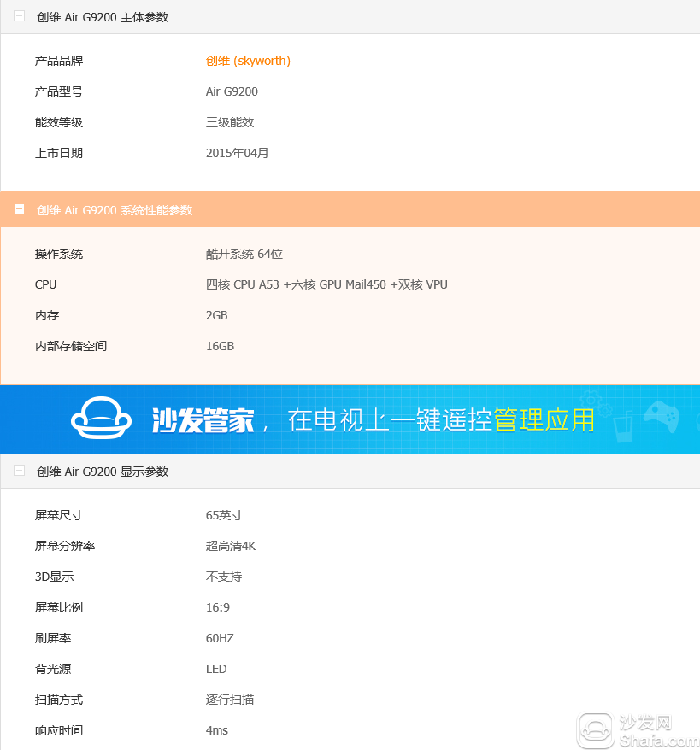This screenshot has width=700, height=750.
Task: Select the 内部存储空间 label
Action: coord(71,346)
